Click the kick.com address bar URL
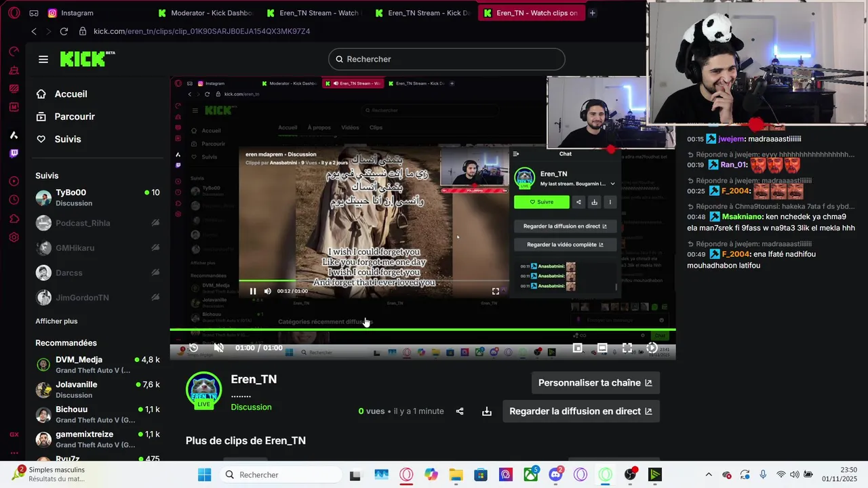Image resolution: width=868 pixels, height=488 pixels. [201, 31]
